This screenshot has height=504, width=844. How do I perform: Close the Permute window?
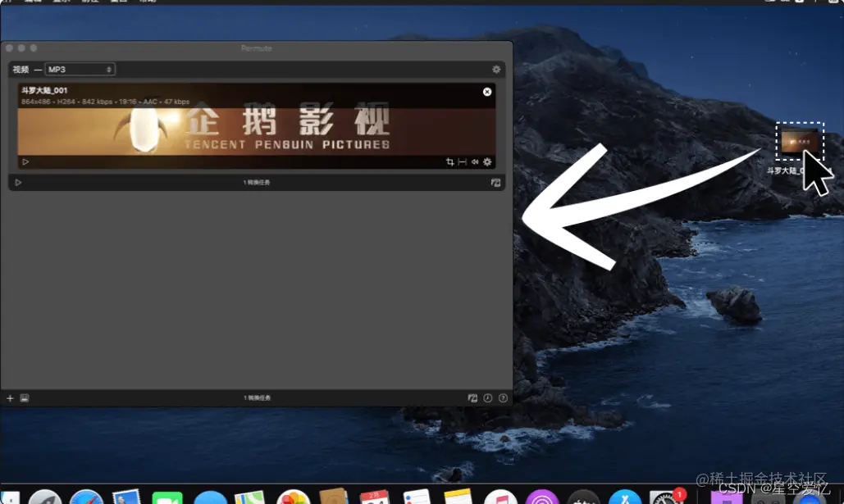9,48
